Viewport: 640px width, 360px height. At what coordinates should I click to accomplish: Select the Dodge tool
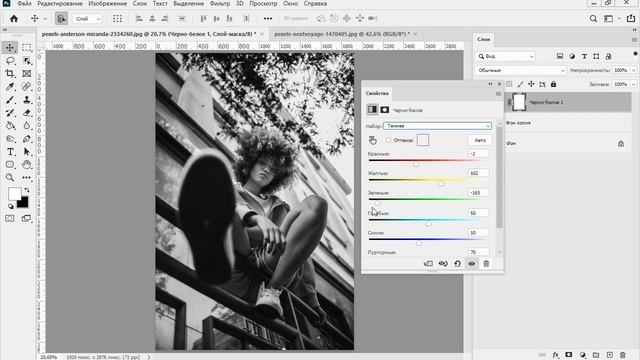coord(10,139)
